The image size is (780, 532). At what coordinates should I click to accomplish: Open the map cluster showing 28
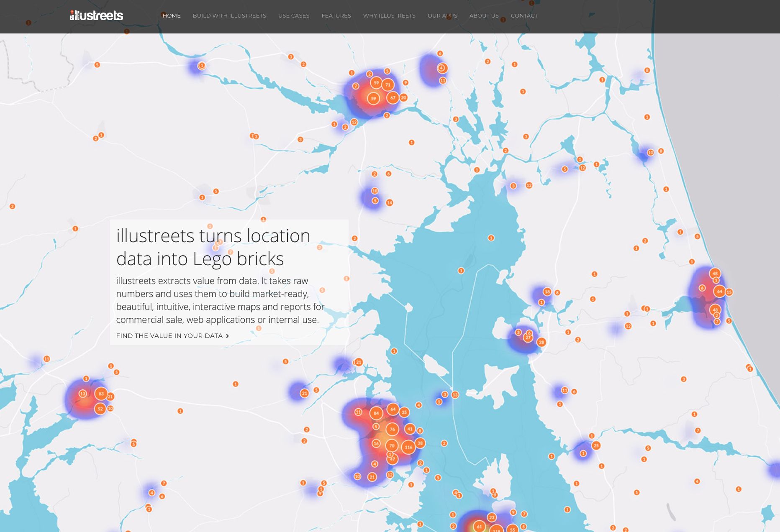click(541, 342)
